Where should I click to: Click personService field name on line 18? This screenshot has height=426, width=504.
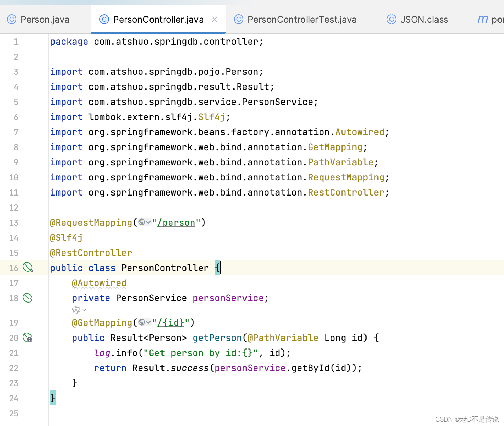click(228, 298)
